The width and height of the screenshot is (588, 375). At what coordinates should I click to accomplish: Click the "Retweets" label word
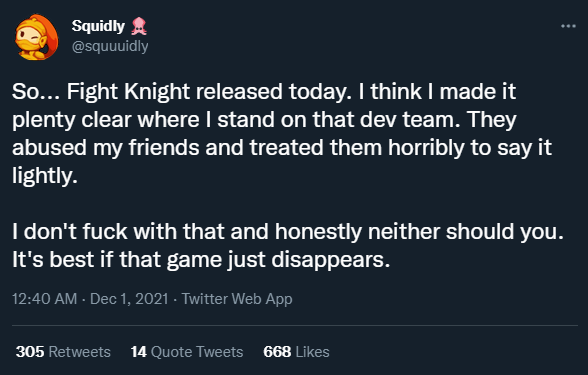(80, 352)
